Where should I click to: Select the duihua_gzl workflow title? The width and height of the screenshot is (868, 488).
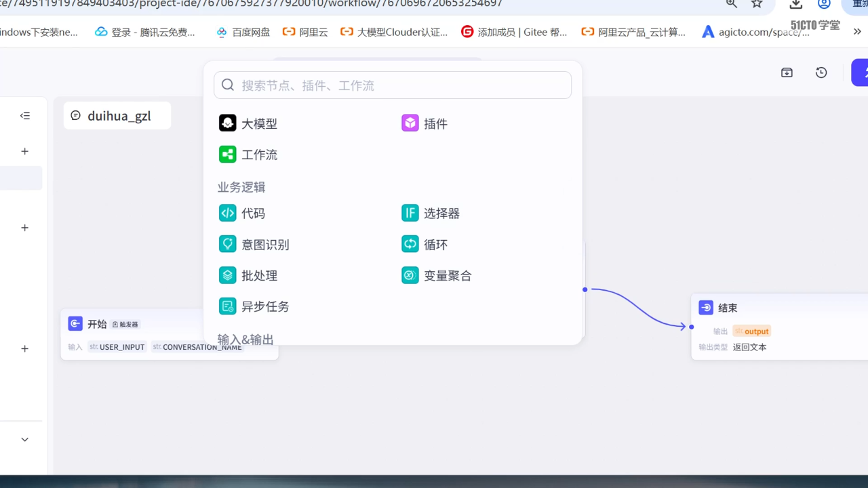tap(117, 116)
